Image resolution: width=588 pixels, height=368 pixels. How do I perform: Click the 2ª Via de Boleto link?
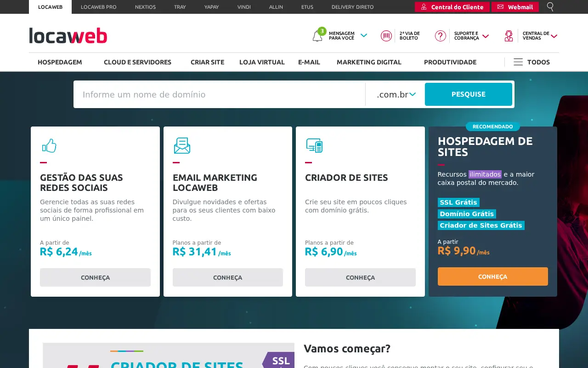410,36
